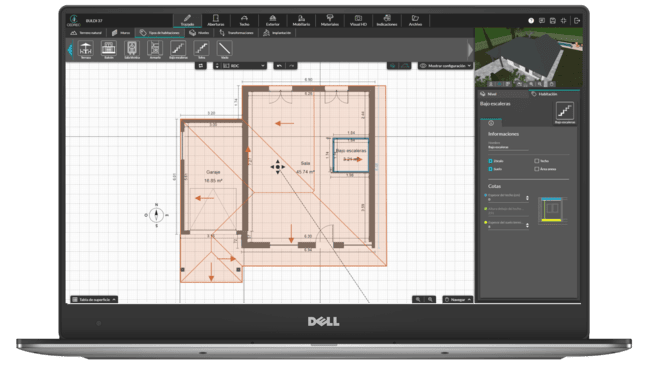This screenshot has width=650, height=366.
Task: Increase Espesor del techo stepper
Action: 527,197
